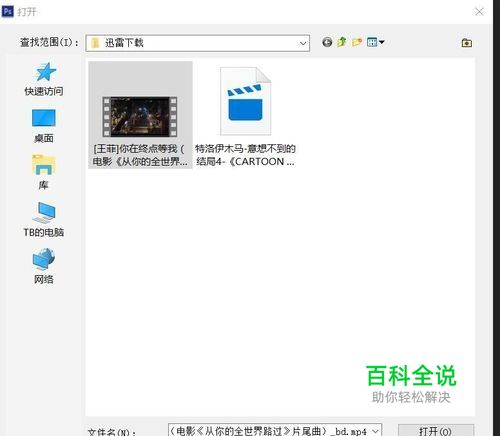This screenshot has height=436, width=500.
Task: Close the 打开 dialog
Action: pos(479,12)
